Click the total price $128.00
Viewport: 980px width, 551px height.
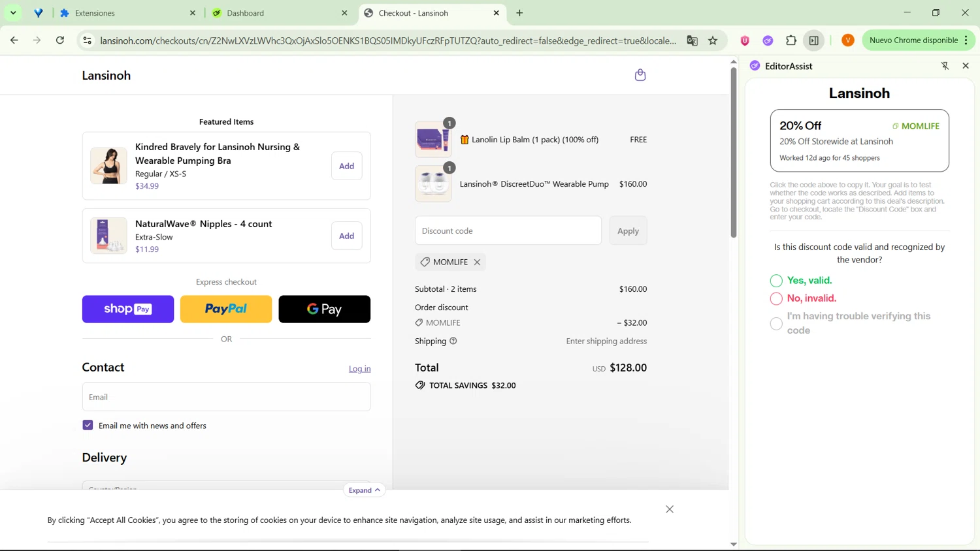[628, 368]
